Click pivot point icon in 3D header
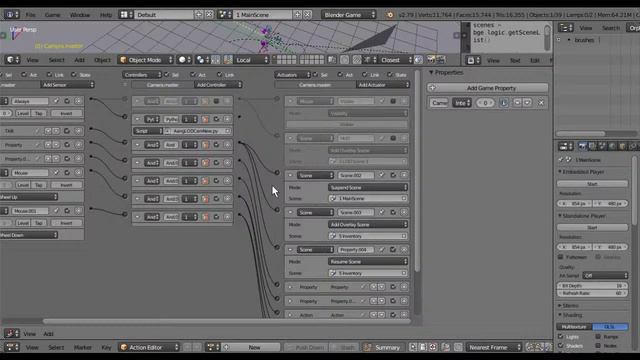 click(201, 60)
